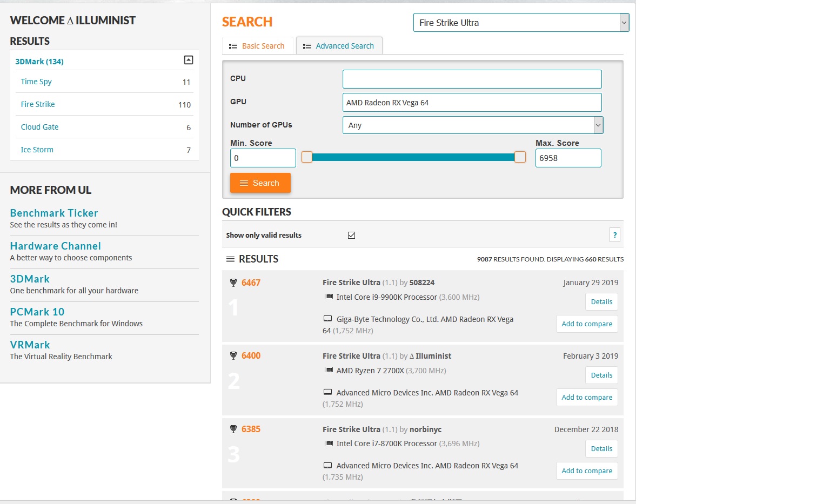Screen dimensions: 830x504
Task: Click the CPU chip icon beside i9-9900K
Action: (x=329, y=297)
